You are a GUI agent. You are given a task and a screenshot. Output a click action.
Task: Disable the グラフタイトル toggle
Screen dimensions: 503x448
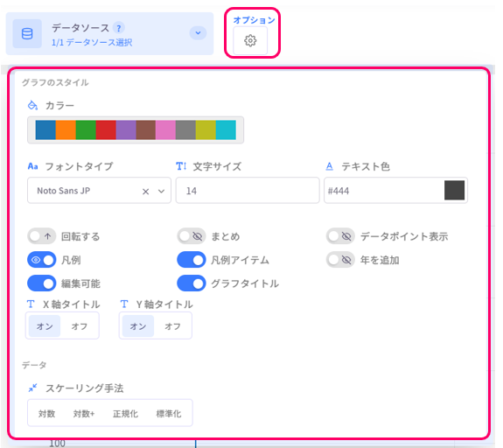[x=192, y=283]
